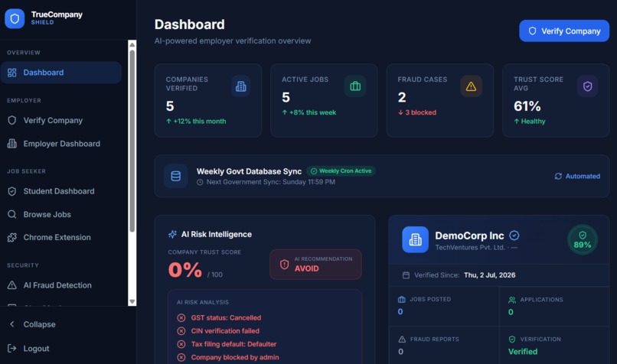Click the Jobs Posted briefcase icon

point(401,300)
